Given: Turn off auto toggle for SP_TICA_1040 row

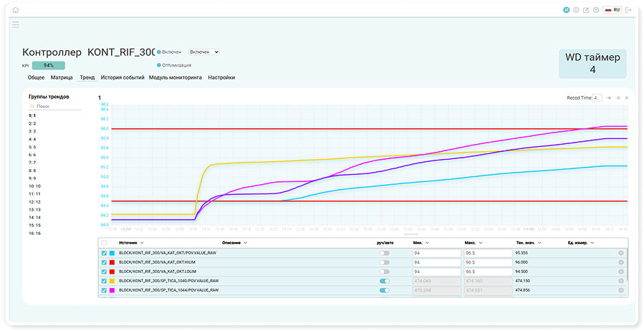Looking at the screenshot, I should click(385, 281).
